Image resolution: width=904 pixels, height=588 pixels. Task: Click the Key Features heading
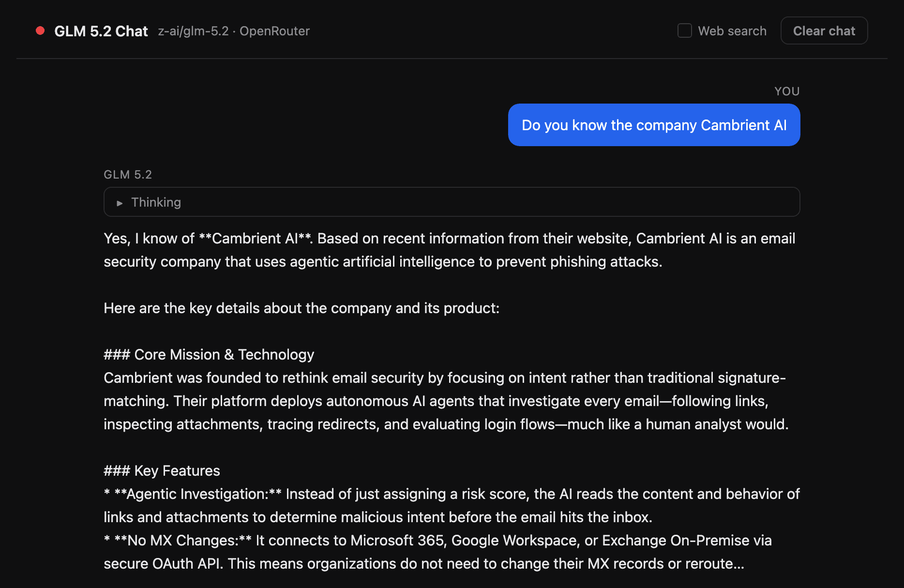pos(162,470)
